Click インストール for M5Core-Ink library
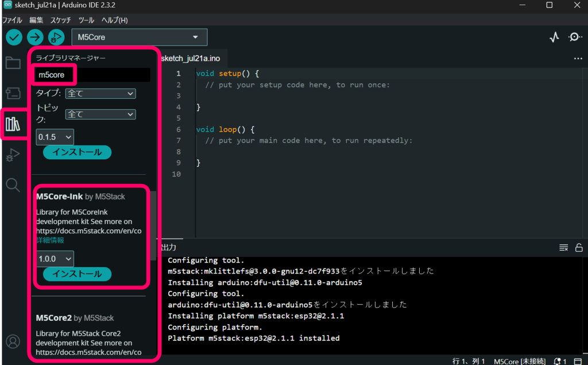The width and height of the screenshot is (588, 365). pyautogui.click(x=78, y=274)
